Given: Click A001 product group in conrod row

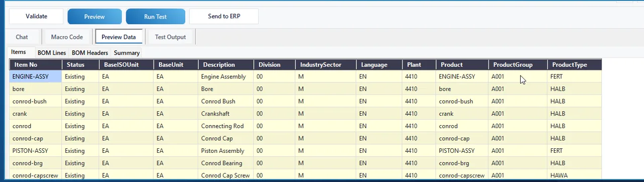Looking at the screenshot, I should point(518,126).
